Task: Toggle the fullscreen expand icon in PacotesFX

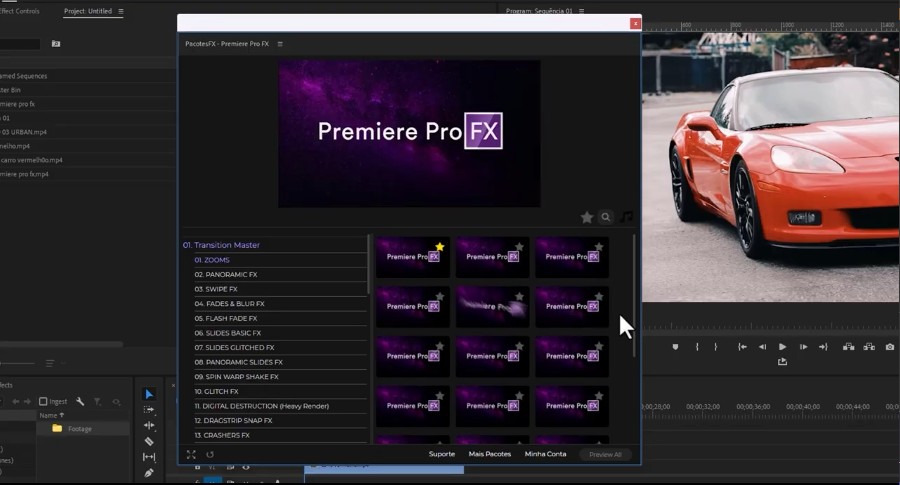Action: (x=191, y=454)
